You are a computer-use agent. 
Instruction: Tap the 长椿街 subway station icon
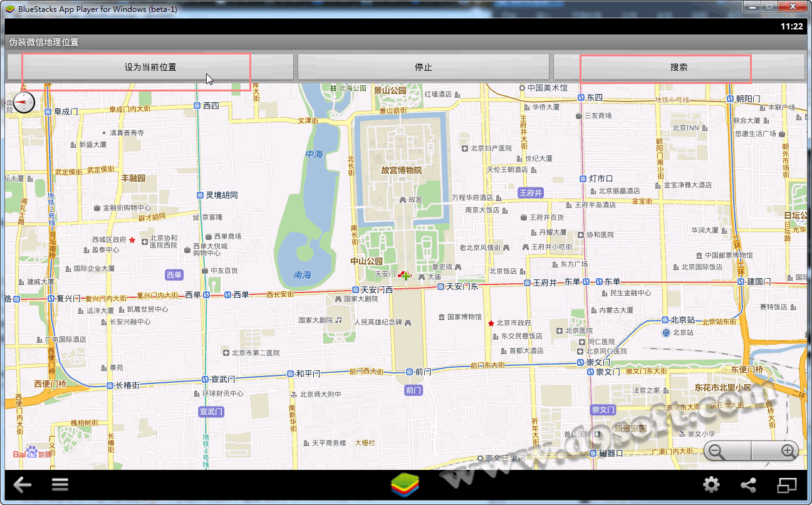point(110,385)
